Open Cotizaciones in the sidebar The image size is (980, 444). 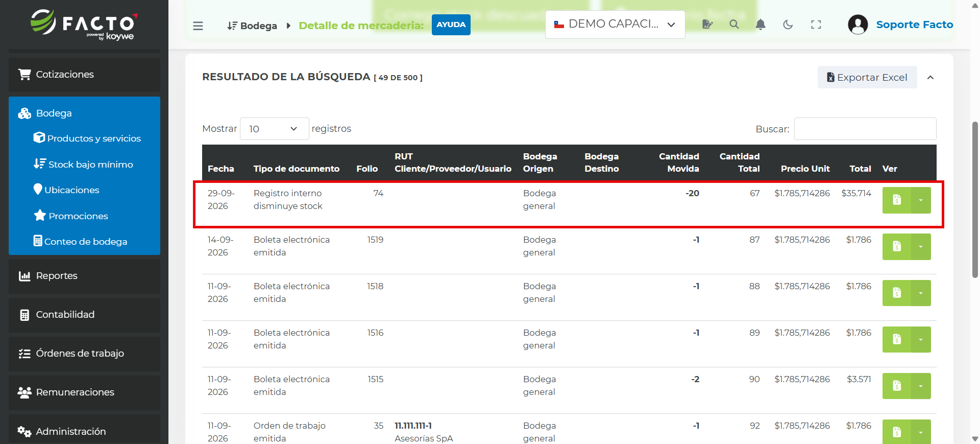84,75
